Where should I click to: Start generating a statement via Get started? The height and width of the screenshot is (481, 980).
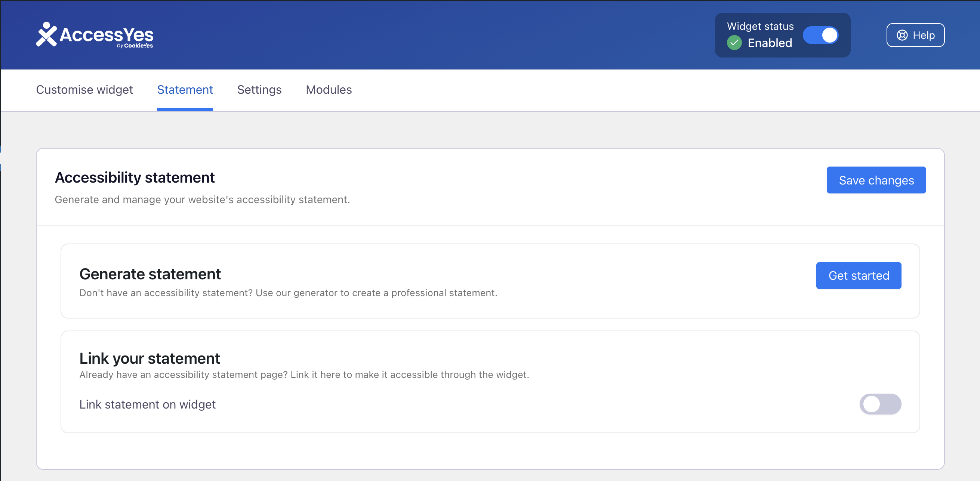tap(859, 275)
